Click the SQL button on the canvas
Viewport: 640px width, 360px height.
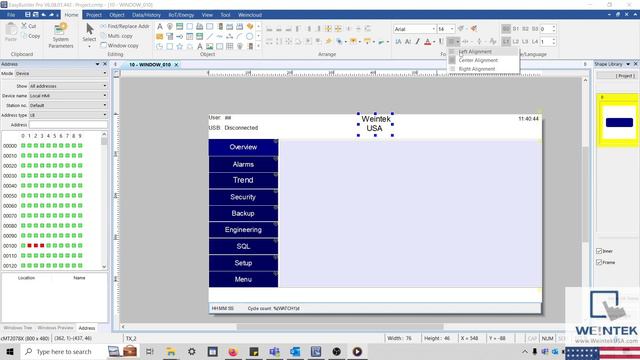tap(243, 247)
